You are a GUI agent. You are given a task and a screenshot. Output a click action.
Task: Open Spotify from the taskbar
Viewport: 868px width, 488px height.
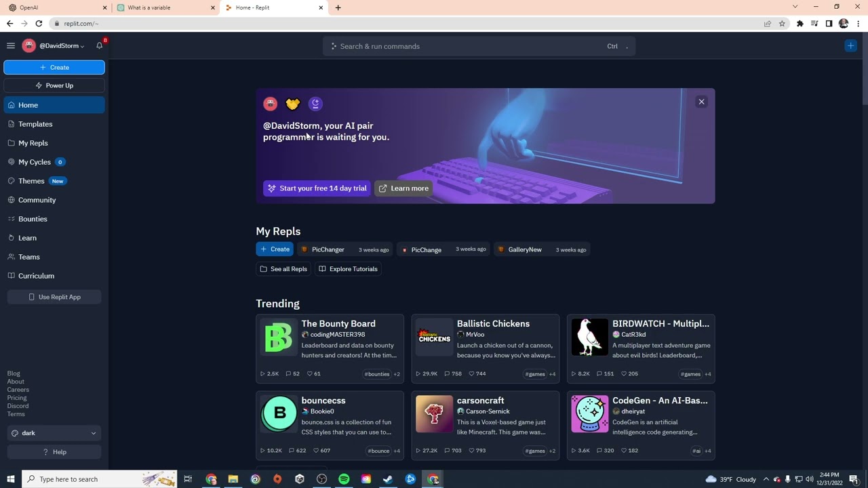coord(344,479)
